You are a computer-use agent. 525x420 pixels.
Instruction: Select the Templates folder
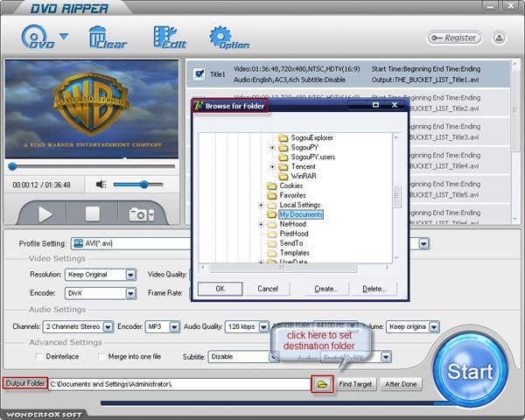[288, 253]
